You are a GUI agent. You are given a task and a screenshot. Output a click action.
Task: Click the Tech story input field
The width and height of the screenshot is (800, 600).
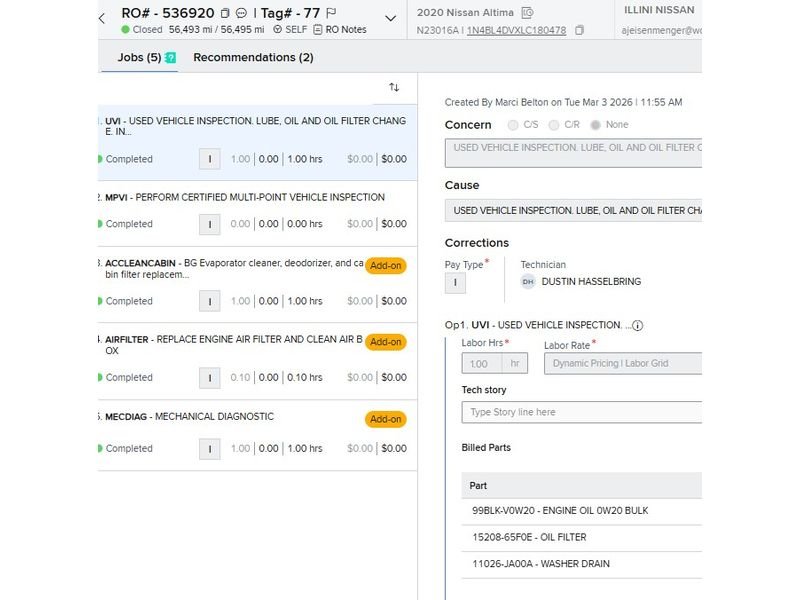click(x=581, y=412)
